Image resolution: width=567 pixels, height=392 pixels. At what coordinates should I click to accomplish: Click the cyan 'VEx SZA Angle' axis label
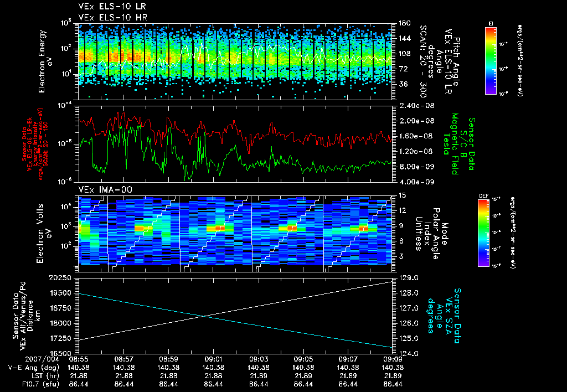coord(445,316)
